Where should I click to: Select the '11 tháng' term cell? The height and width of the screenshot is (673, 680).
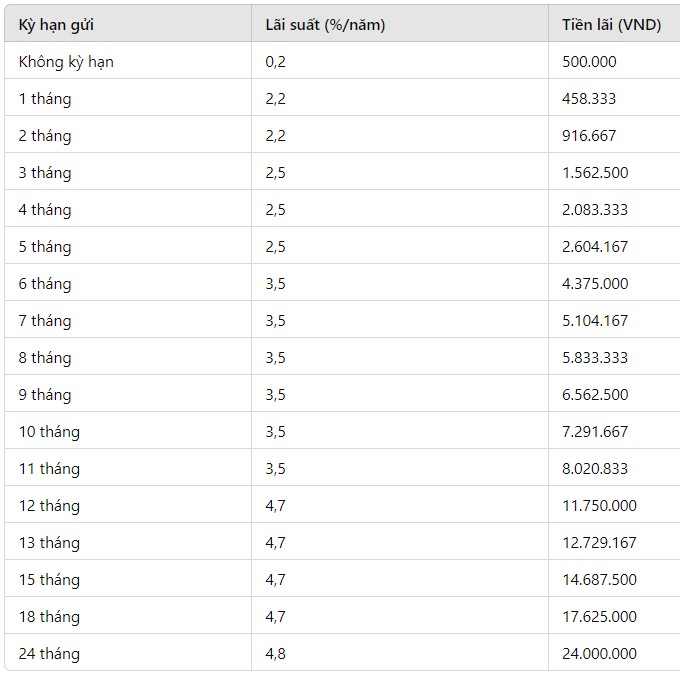click(x=49, y=469)
